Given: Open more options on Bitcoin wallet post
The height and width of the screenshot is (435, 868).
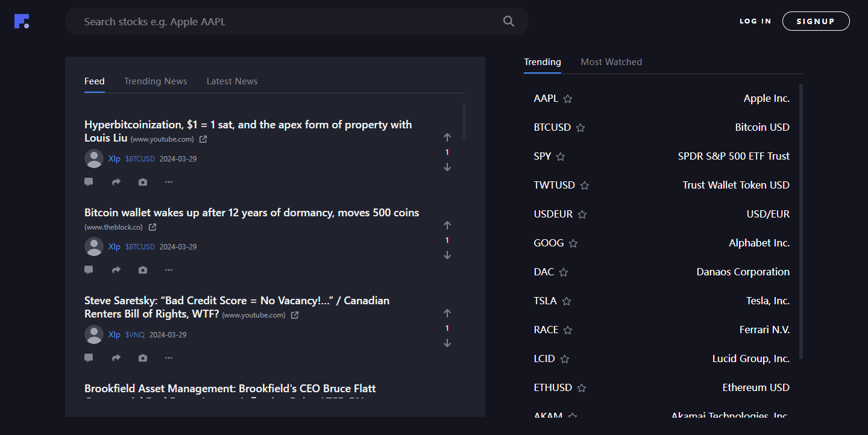Looking at the screenshot, I should tap(169, 270).
